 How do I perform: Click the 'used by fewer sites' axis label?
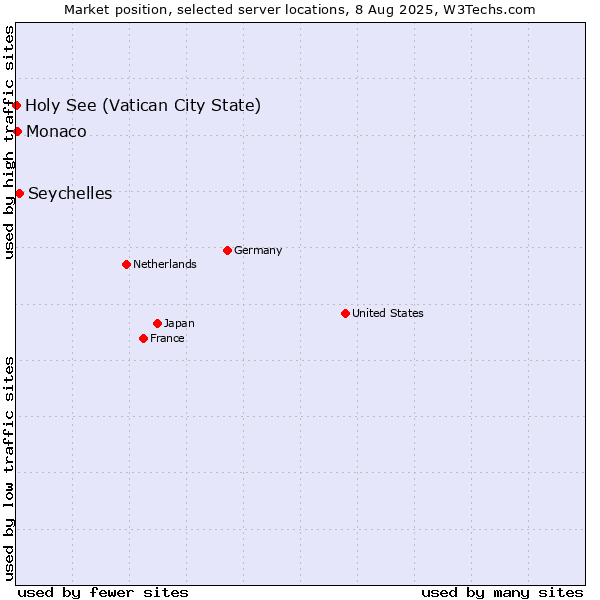pos(103,593)
